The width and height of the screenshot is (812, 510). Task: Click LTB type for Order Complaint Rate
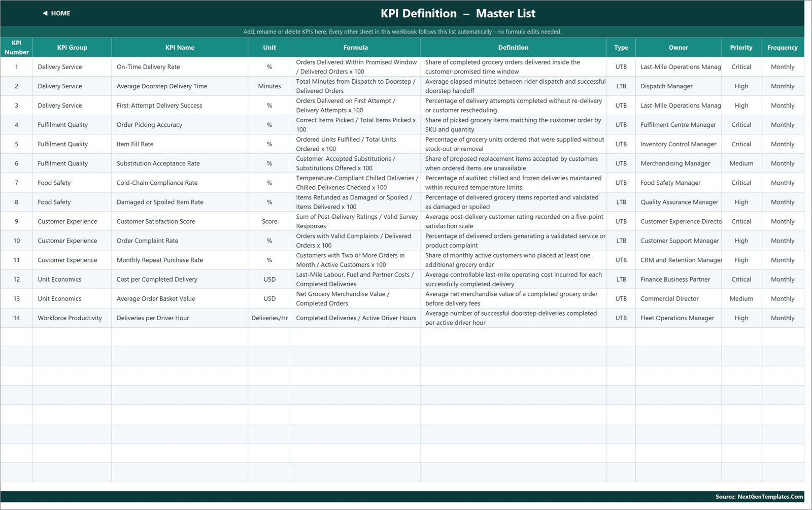click(x=621, y=241)
